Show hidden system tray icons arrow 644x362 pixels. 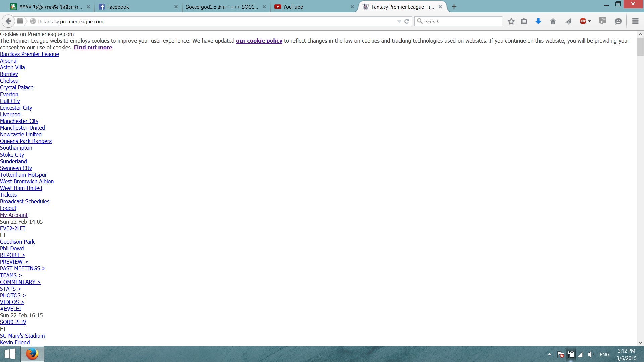tap(549, 354)
